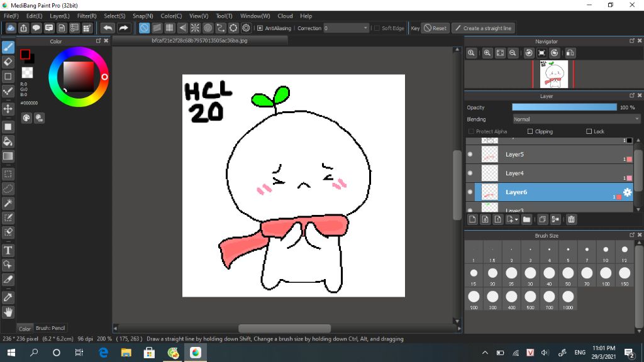The image size is (644, 362).
Task: Pick brush size 1000
Action: [x=568, y=299]
